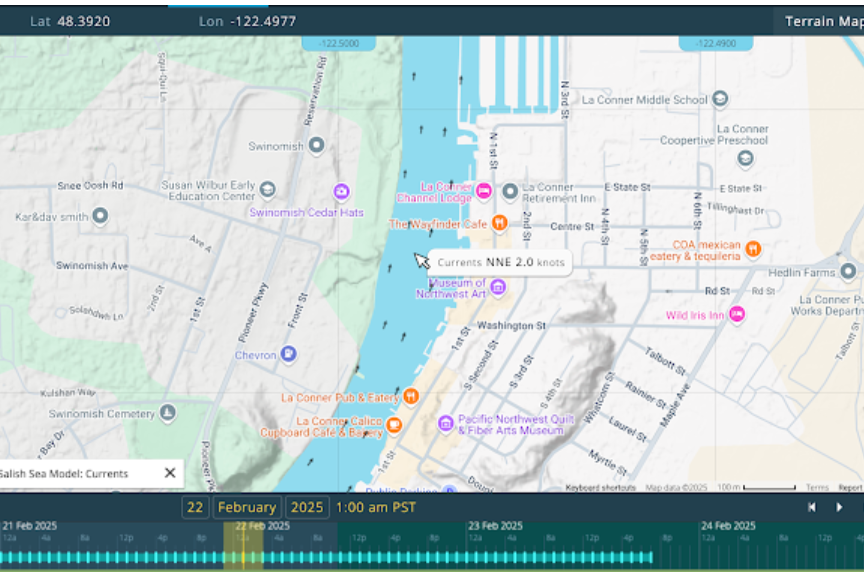This screenshot has height=576, width=864.
Task: Open the Susan Wilbur Early Education Center marker
Action: point(267,189)
